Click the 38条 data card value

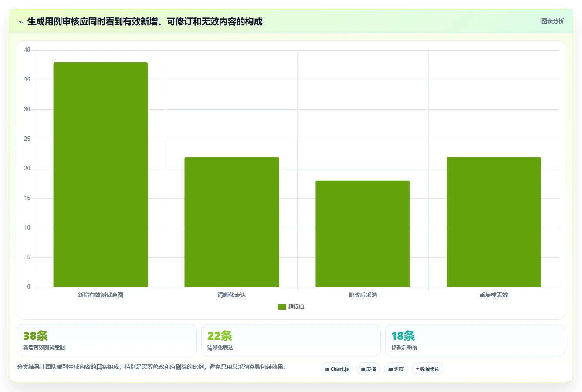tap(36, 336)
